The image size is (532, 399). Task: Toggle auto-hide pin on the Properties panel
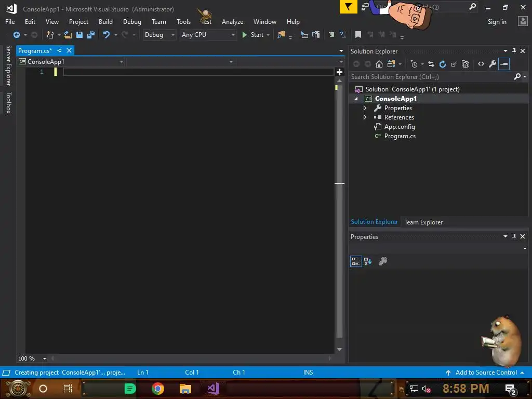tap(514, 236)
